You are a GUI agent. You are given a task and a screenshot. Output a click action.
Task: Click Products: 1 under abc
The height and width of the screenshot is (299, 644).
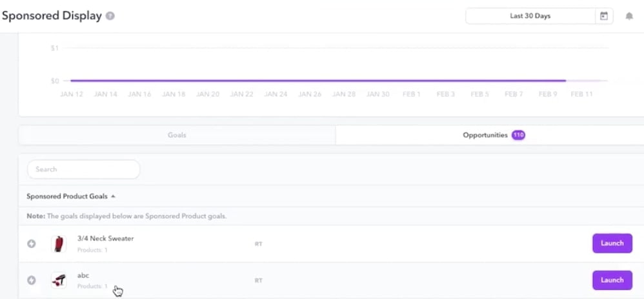[92, 286]
